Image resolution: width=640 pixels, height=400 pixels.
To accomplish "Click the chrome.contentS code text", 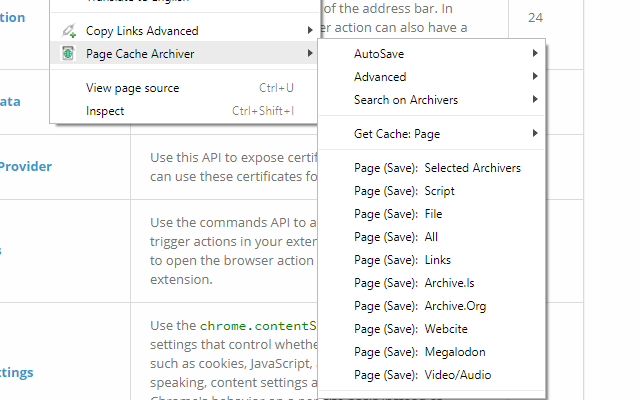I will 258,326.
